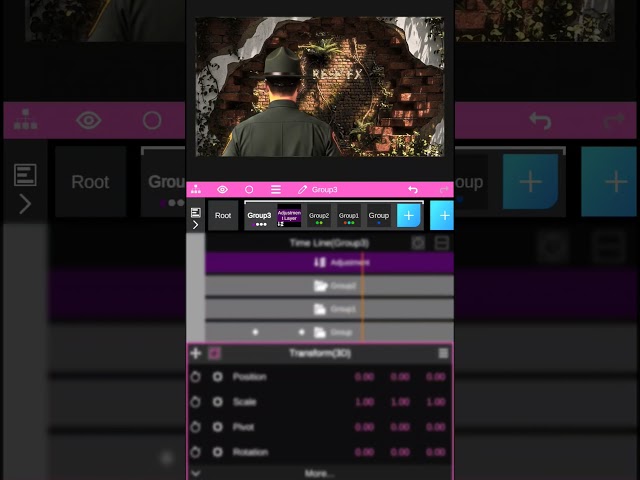Redo the last undone action
Screen dimensions: 640x480
[x=444, y=189]
